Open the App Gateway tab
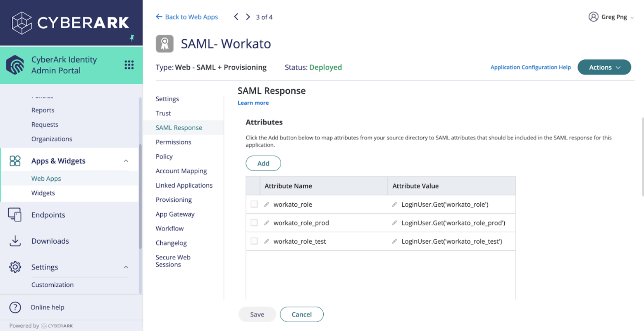Viewport: 644px width, 332px height. tap(175, 214)
